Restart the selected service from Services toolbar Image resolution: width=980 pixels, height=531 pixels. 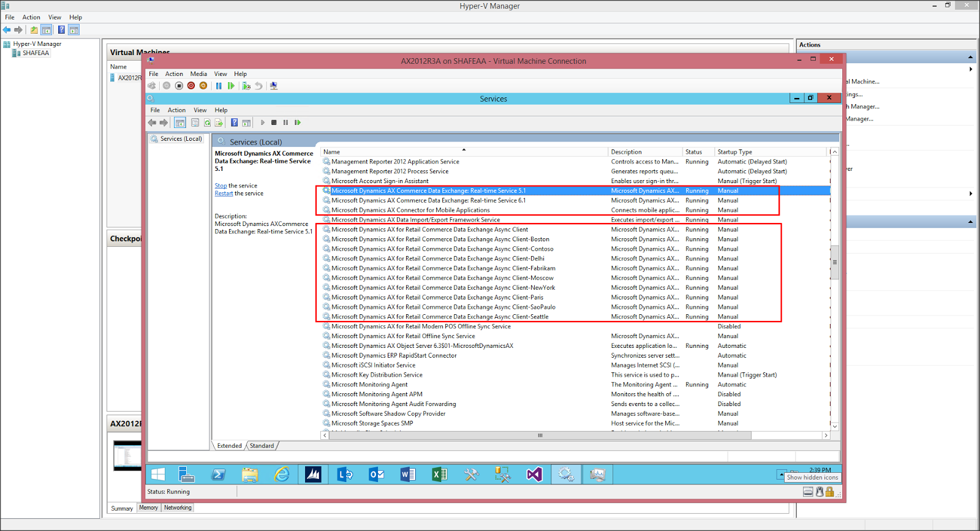pos(298,122)
